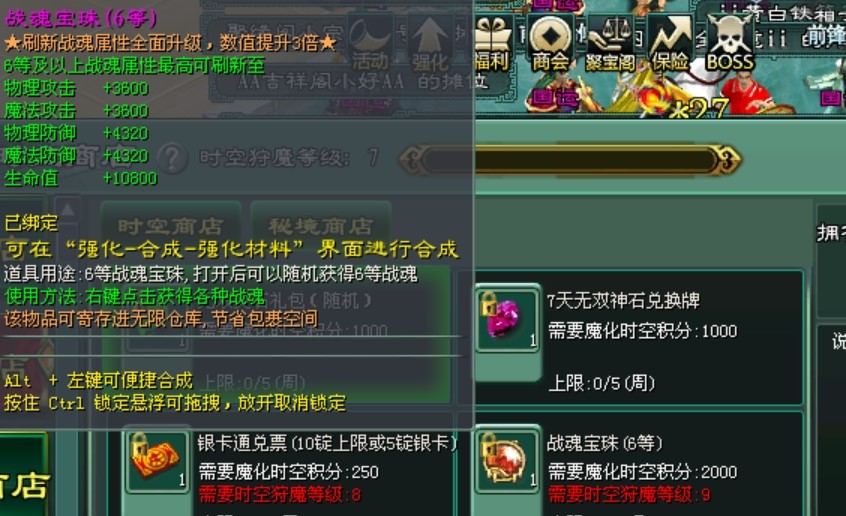Open the 保险 arrow icon
846x516 pixels.
671,44
